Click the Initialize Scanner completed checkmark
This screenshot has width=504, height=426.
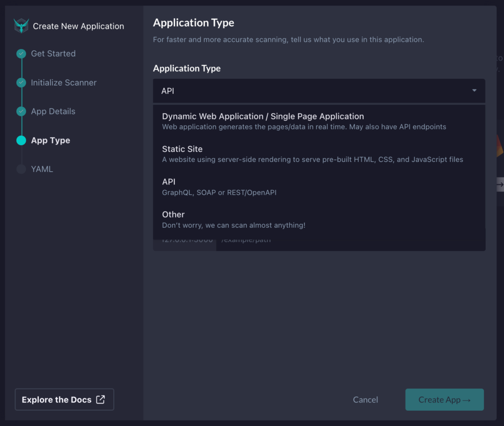coord(21,83)
